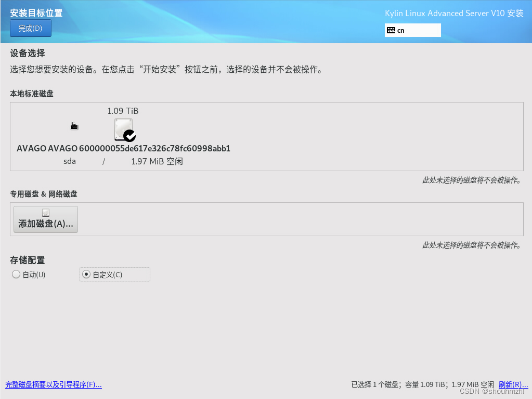
Task: Click the 1.97 MiB 空闲 free space text under the disk
Action: coord(157,161)
